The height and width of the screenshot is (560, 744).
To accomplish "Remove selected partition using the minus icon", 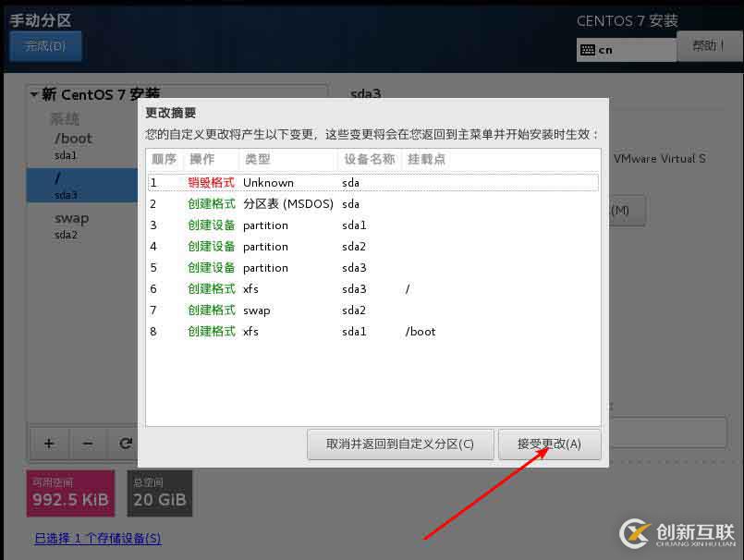I will coord(87,444).
